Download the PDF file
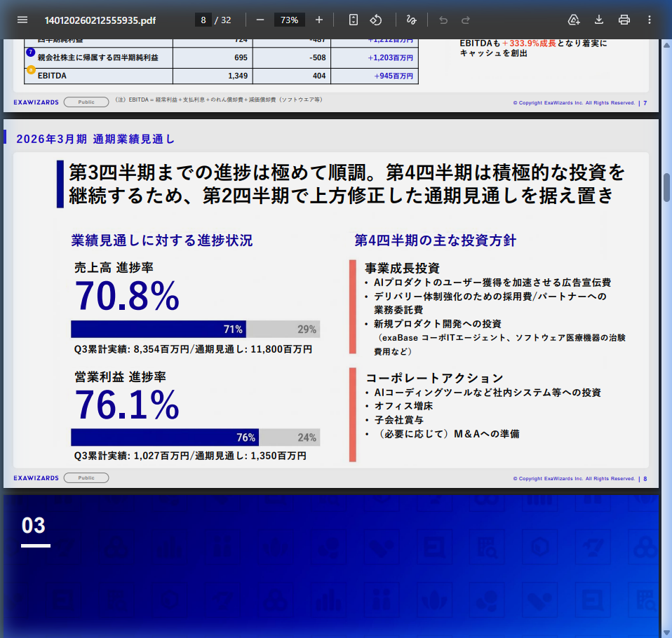Image resolution: width=672 pixels, height=638 pixels. coord(598,20)
